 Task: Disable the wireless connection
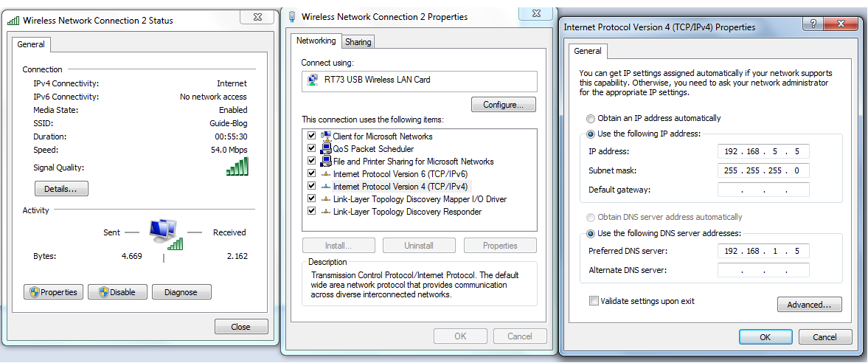click(x=117, y=292)
